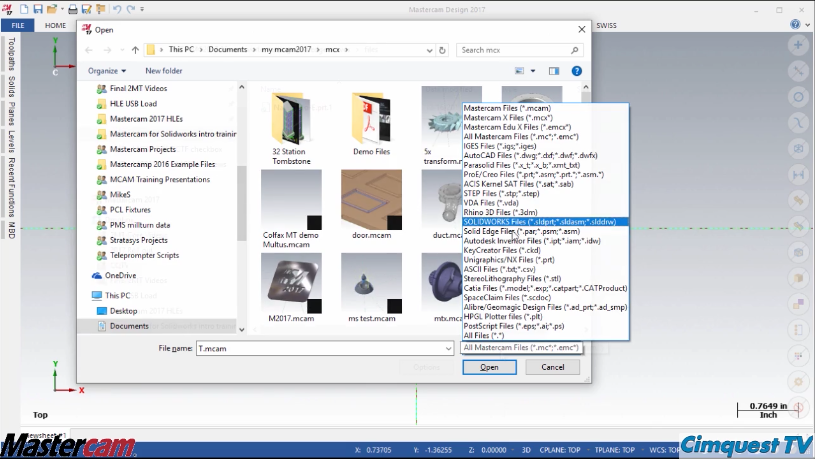Click the Cancel button
The image size is (815, 459).
point(553,367)
